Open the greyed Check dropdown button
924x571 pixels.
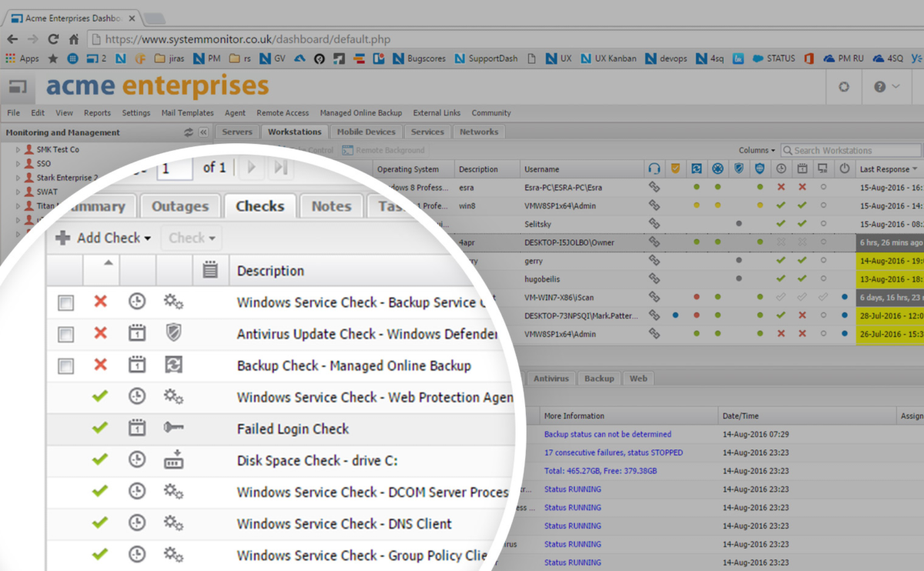[x=192, y=238]
